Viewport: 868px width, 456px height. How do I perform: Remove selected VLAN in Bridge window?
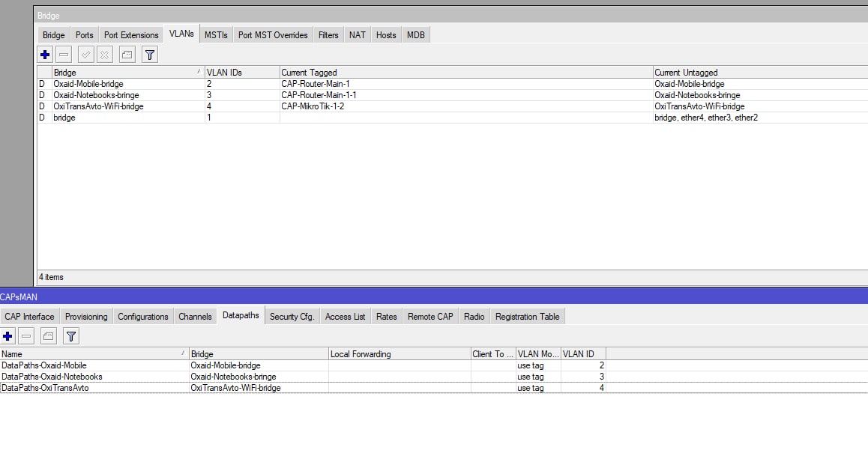pos(64,55)
